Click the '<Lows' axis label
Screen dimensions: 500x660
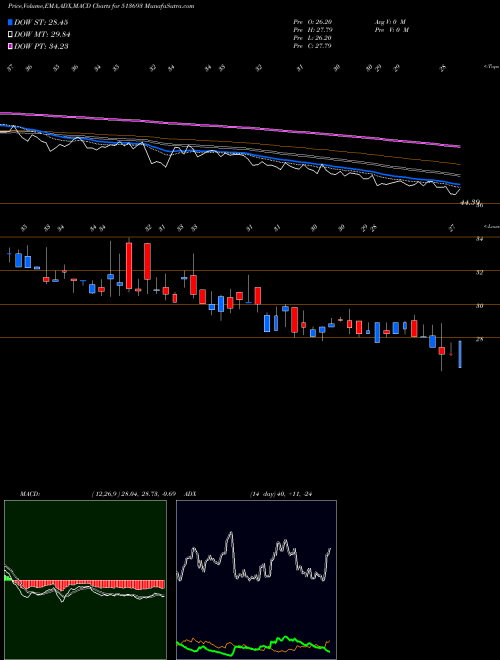point(491,226)
